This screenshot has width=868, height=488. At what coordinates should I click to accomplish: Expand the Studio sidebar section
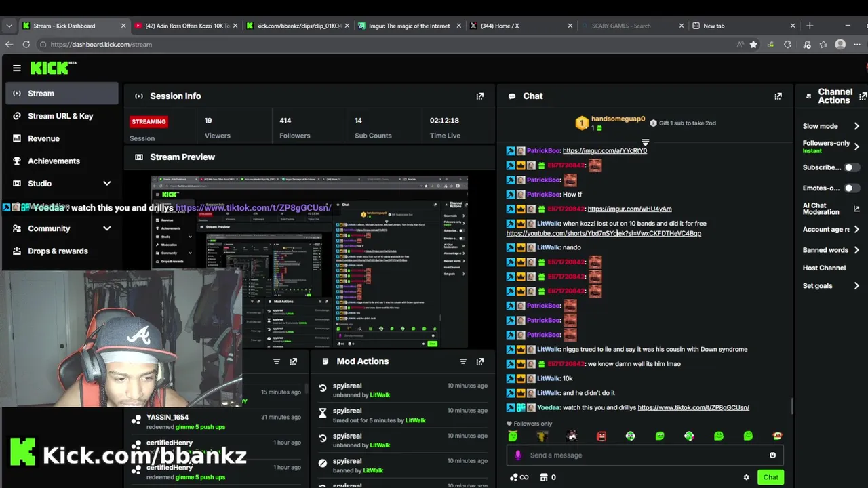coord(106,184)
